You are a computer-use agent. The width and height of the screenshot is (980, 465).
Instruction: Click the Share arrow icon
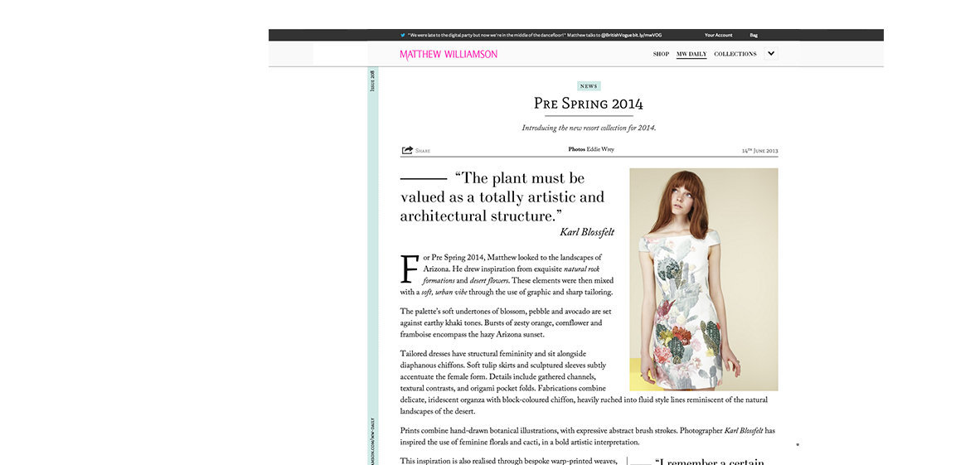click(407, 150)
